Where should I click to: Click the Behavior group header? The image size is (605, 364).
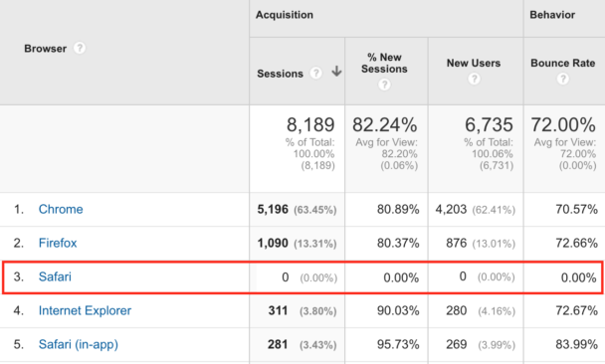tap(552, 15)
